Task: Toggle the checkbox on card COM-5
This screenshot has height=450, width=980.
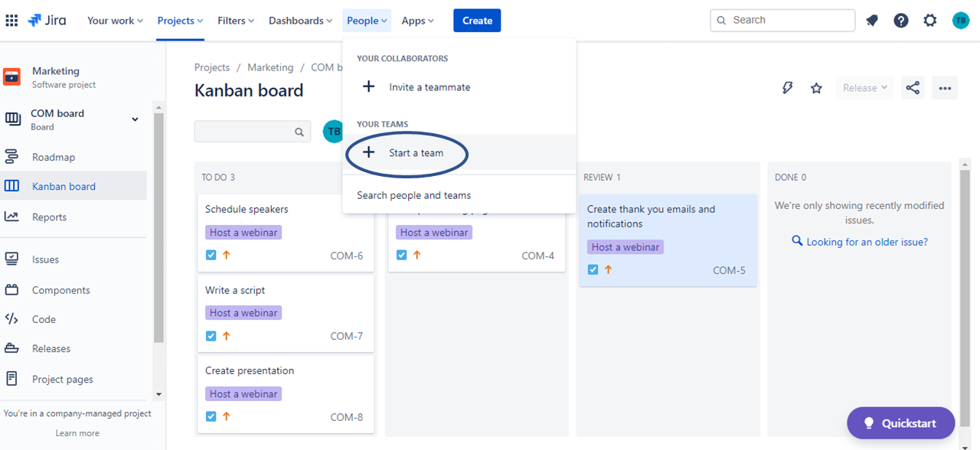Action: tap(593, 269)
